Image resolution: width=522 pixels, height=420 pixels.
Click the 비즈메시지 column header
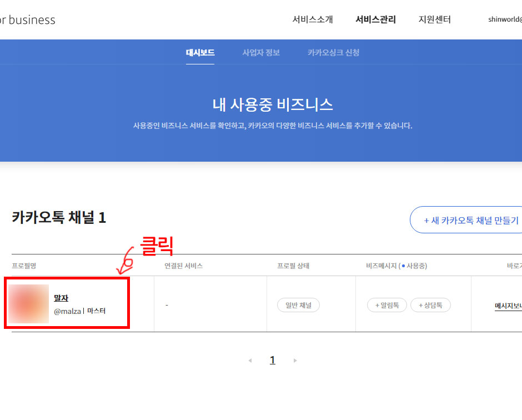click(396, 266)
